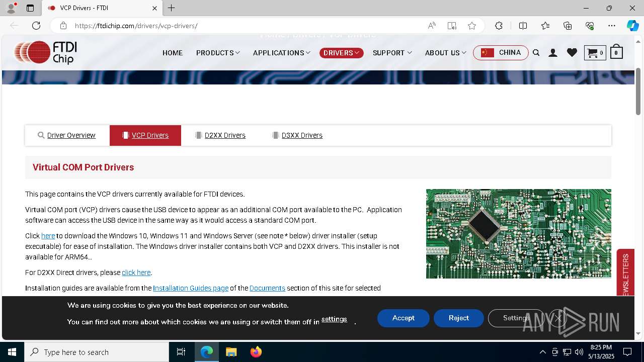This screenshot has height=362, width=644.
Task: Open the notification center icon
Action: click(627, 352)
